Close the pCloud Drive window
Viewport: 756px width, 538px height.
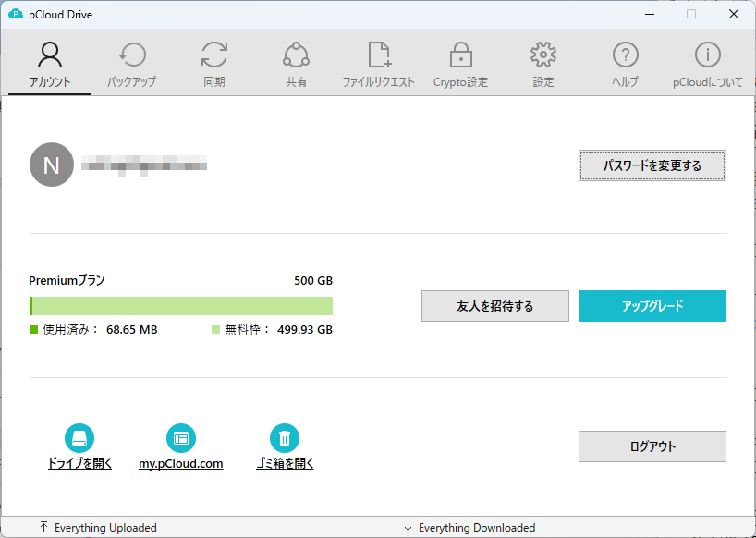click(x=733, y=15)
